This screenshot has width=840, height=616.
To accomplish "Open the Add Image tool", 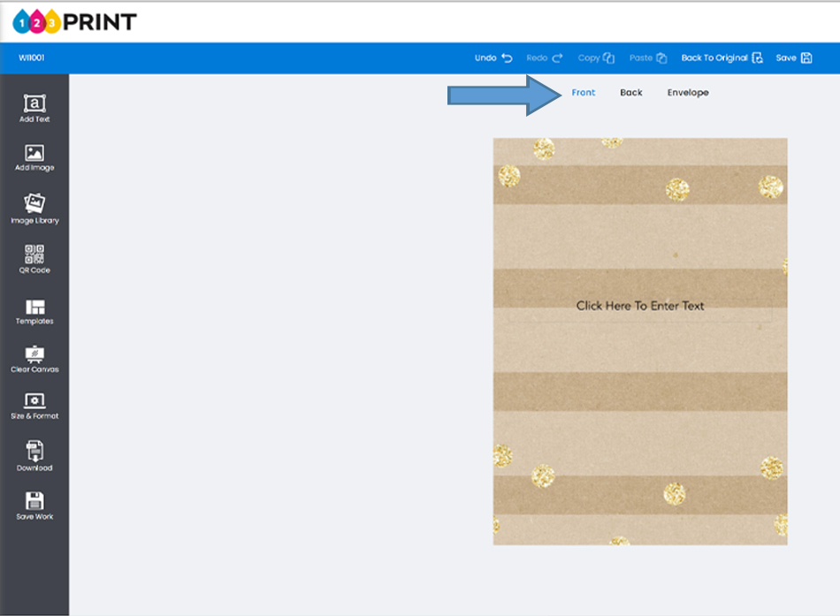I will pyautogui.click(x=34, y=157).
